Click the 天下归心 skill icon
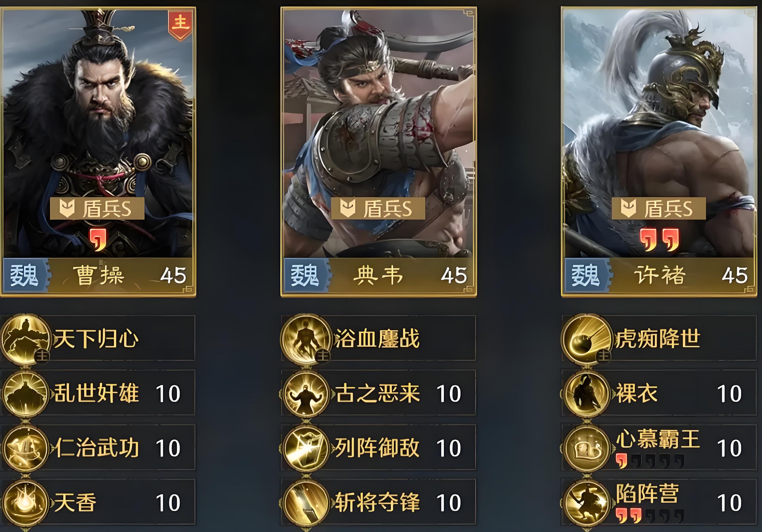762x532 pixels. [x=25, y=339]
